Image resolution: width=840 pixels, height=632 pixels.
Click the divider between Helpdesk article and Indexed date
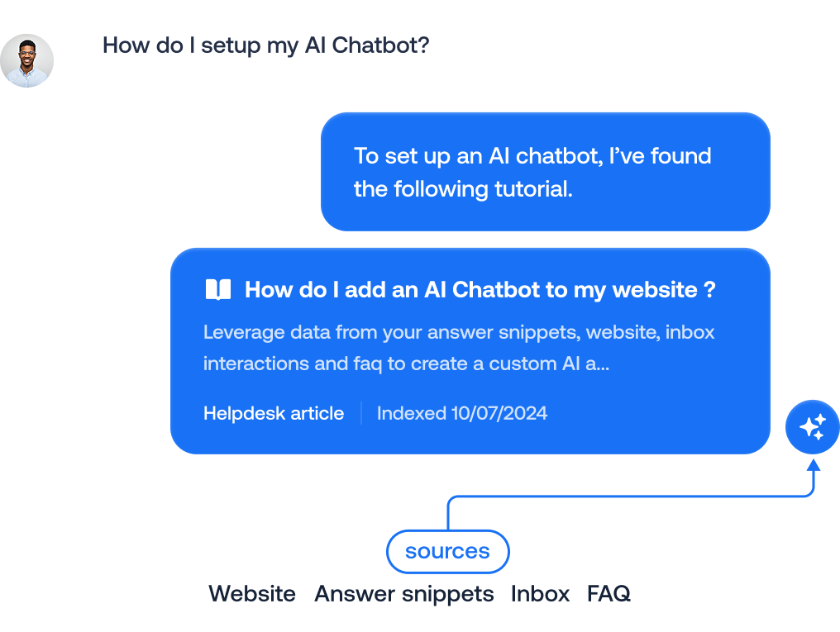pos(361,413)
